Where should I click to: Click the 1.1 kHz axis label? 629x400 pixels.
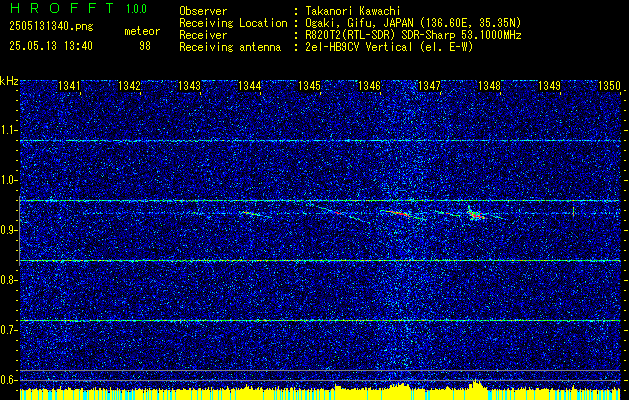9,130
